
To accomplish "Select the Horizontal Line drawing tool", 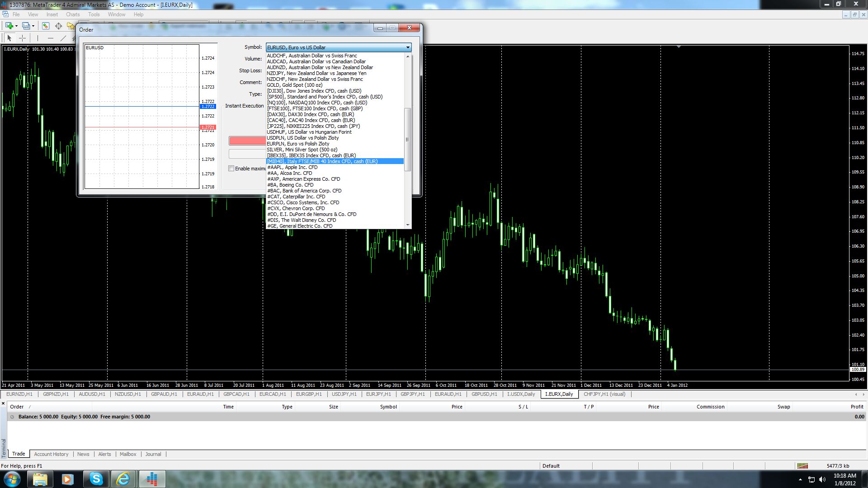I will [50, 38].
